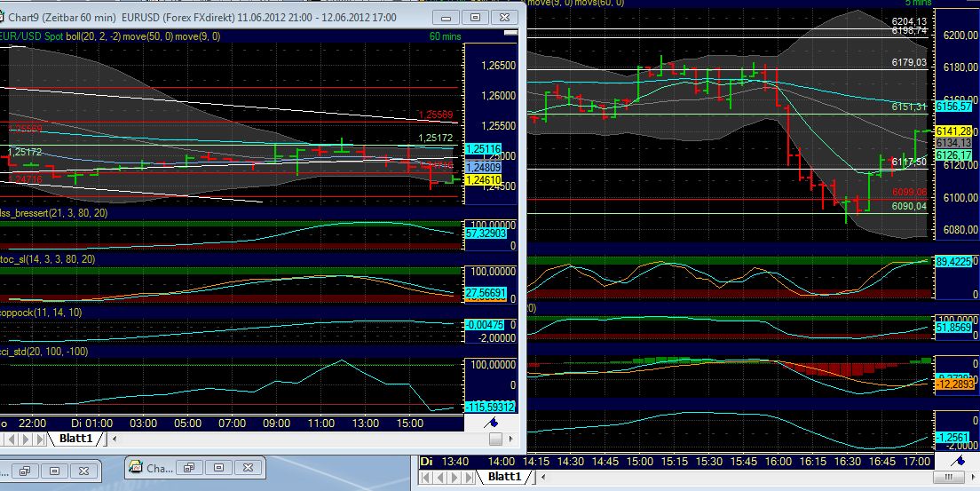
Task: Click the cci_std(20, 100, -100) indicator label
Action: click(x=43, y=352)
